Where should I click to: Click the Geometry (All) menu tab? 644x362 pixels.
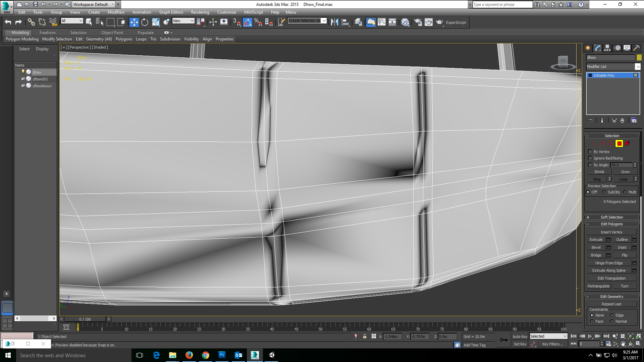click(x=98, y=39)
